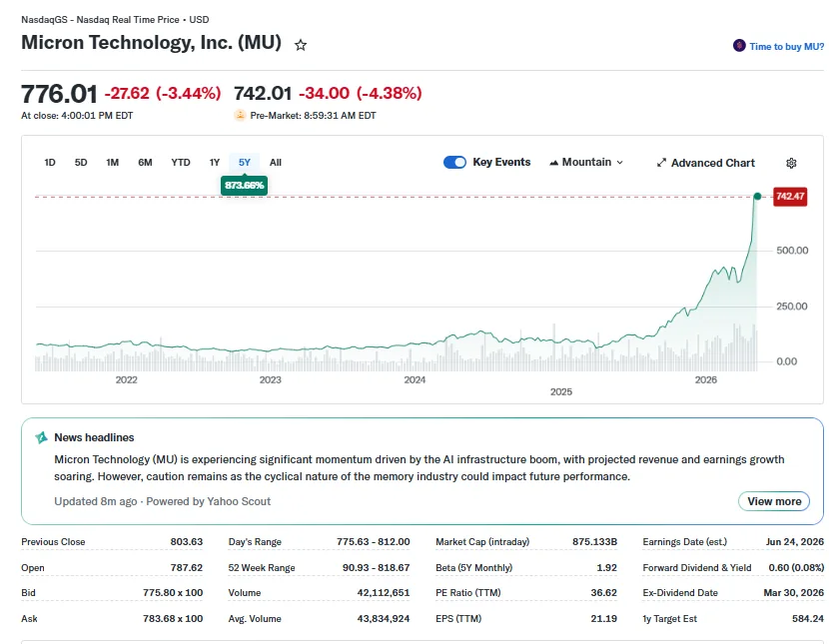Click the 776.01 closing price

coord(59,95)
